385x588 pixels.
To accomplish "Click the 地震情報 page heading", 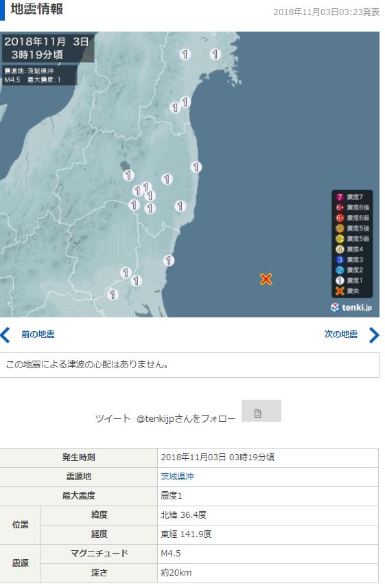I will [x=36, y=9].
